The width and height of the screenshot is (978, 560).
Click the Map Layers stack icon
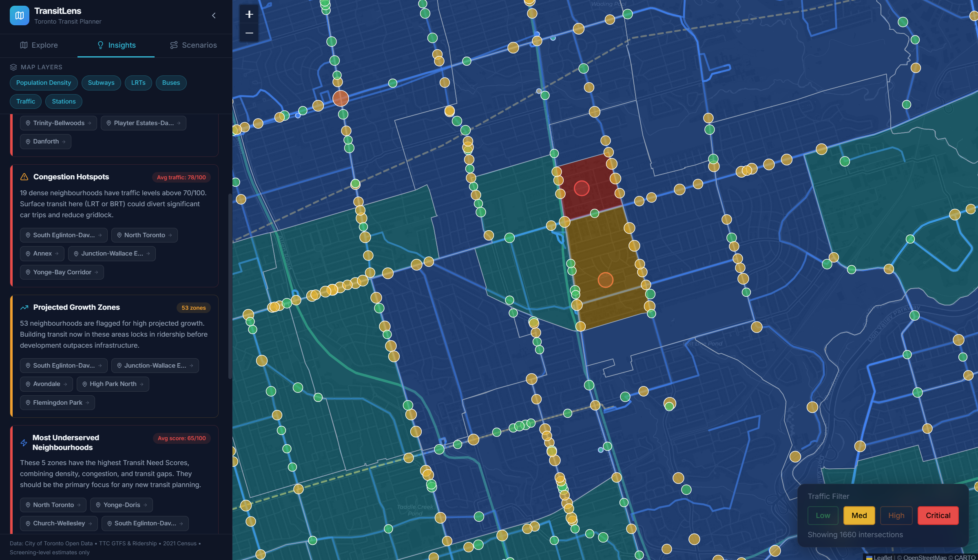click(x=13, y=67)
